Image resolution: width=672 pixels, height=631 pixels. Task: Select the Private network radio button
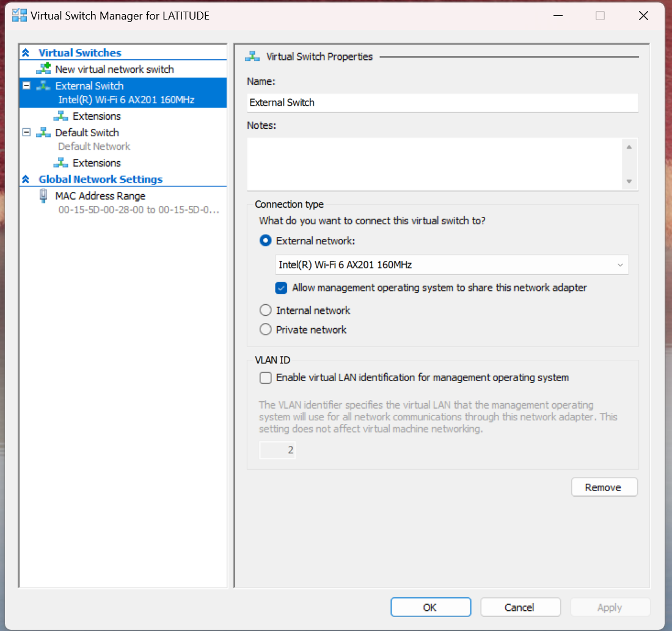tap(265, 329)
